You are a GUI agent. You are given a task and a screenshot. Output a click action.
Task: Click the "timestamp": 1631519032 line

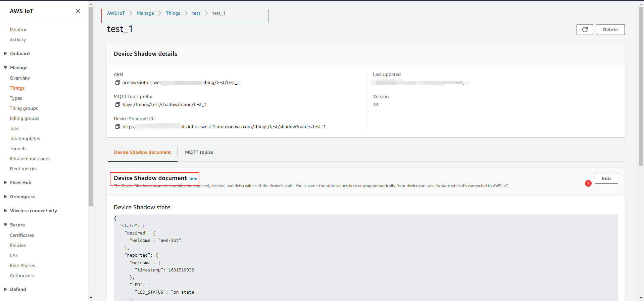click(164, 270)
